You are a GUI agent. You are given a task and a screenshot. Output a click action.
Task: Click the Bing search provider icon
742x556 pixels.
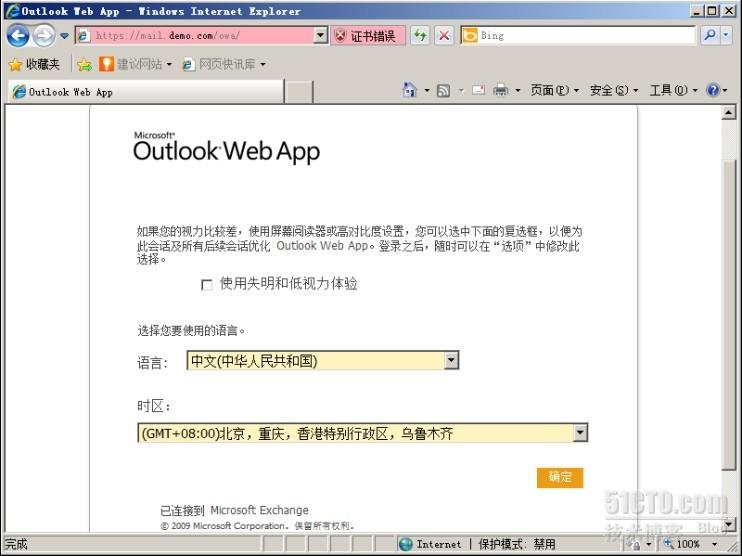(470, 35)
